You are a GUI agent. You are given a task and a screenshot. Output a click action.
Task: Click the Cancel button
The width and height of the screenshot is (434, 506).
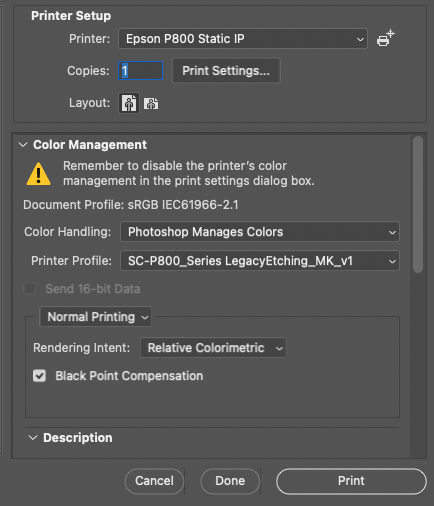(x=154, y=481)
